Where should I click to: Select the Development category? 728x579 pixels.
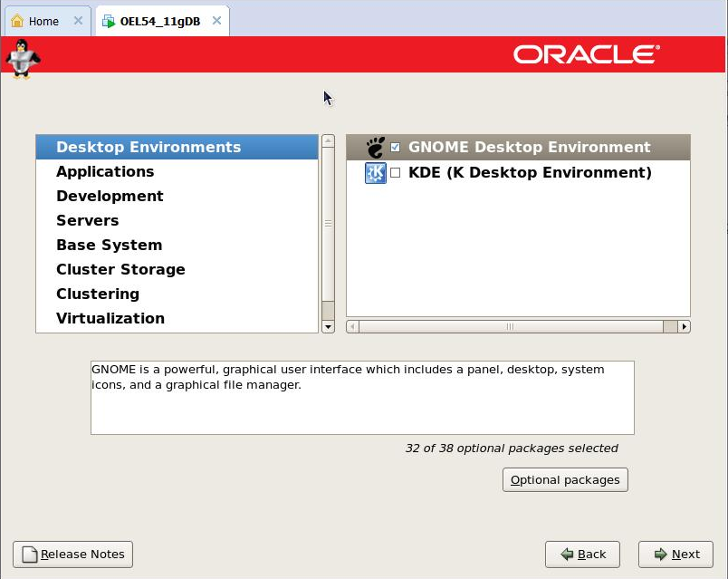[177, 196]
